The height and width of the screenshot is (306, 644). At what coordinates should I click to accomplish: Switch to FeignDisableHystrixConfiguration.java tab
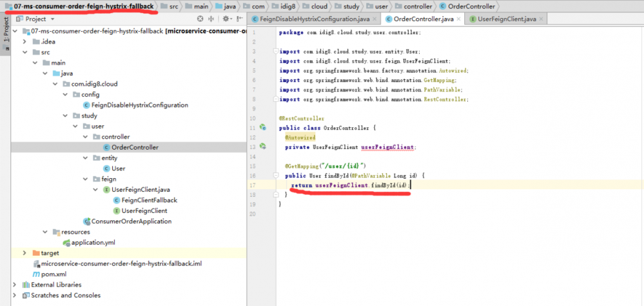[315, 19]
